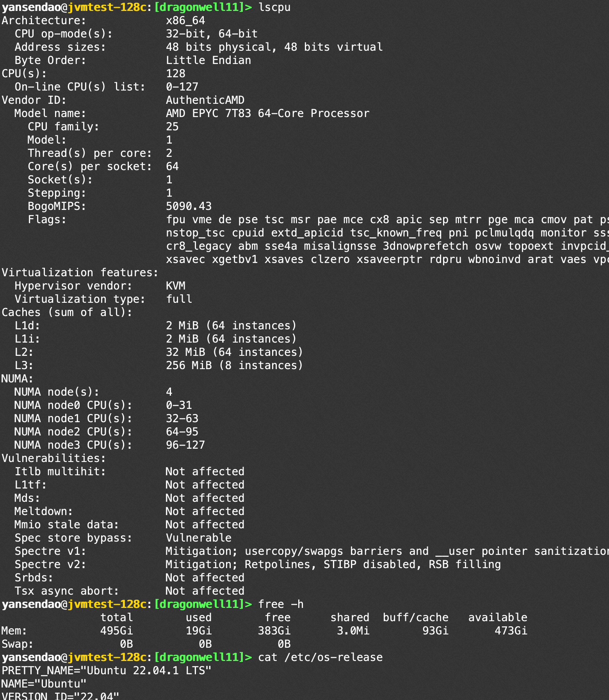Click the 'L1i:' label

tap(27, 339)
